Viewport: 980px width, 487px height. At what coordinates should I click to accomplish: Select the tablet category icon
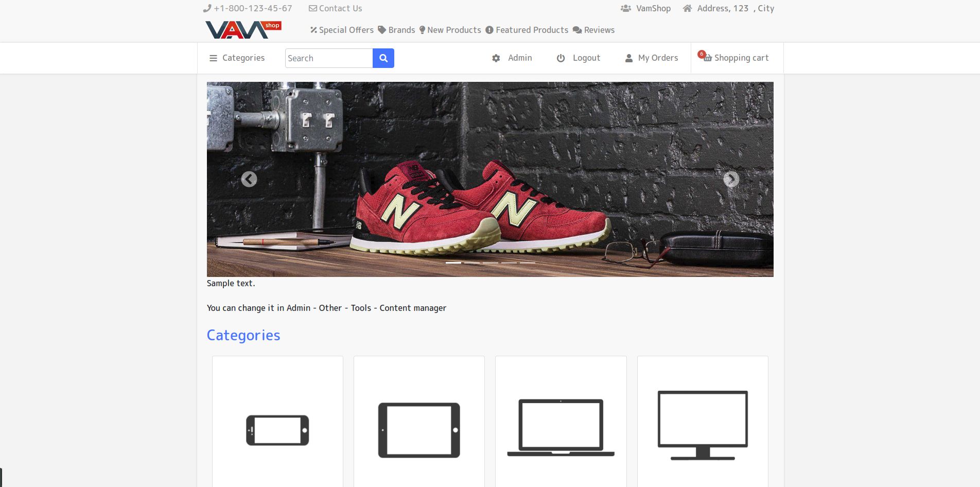click(419, 430)
